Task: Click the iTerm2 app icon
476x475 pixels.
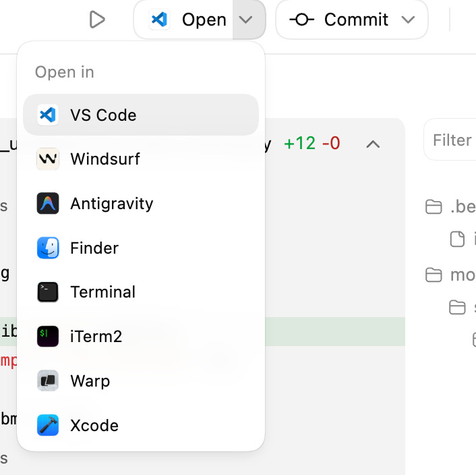Action: pos(48,337)
